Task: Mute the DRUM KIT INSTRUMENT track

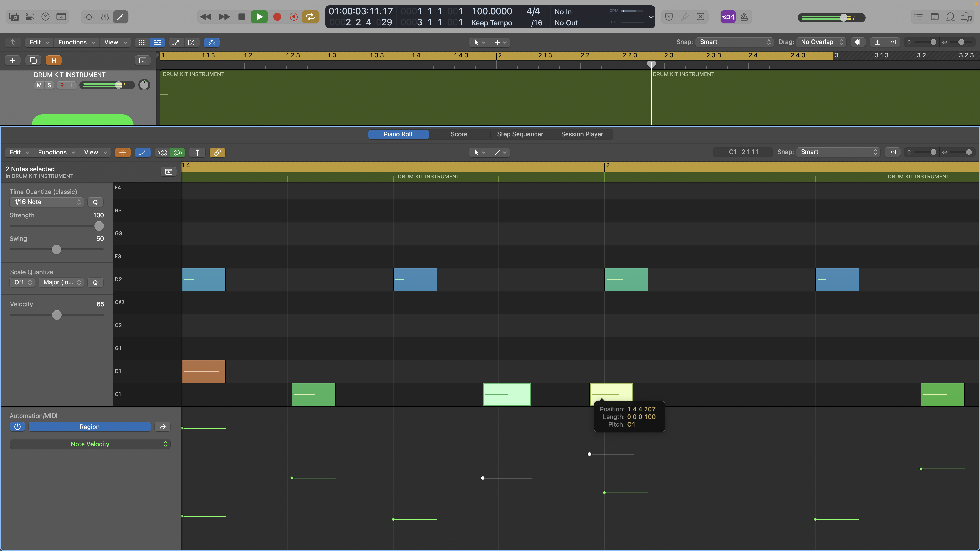Action: click(x=39, y=85)
